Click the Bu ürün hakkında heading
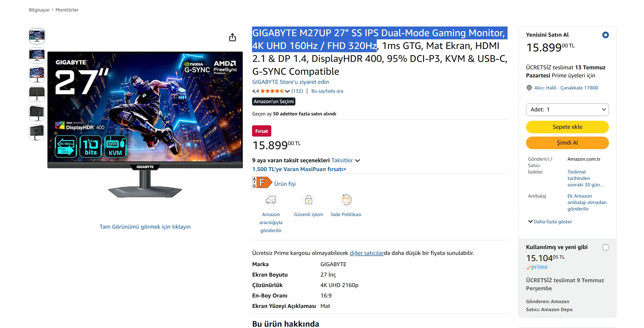644x328 pixels. pyautogui.click(x=286, y=324)
